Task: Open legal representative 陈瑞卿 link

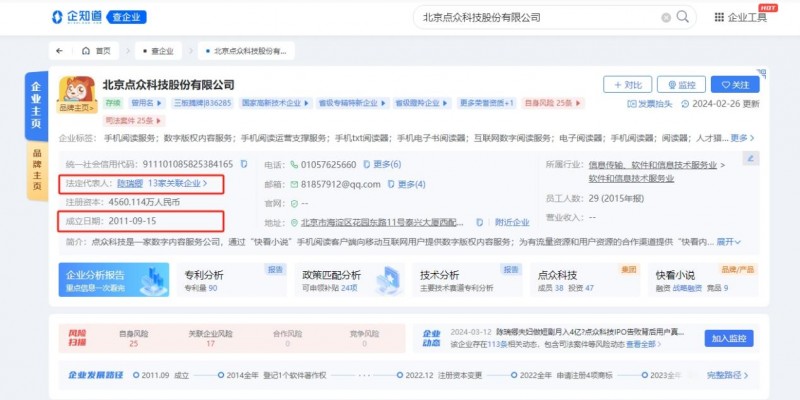Action: pyautogui.click(x=130, y=183)
